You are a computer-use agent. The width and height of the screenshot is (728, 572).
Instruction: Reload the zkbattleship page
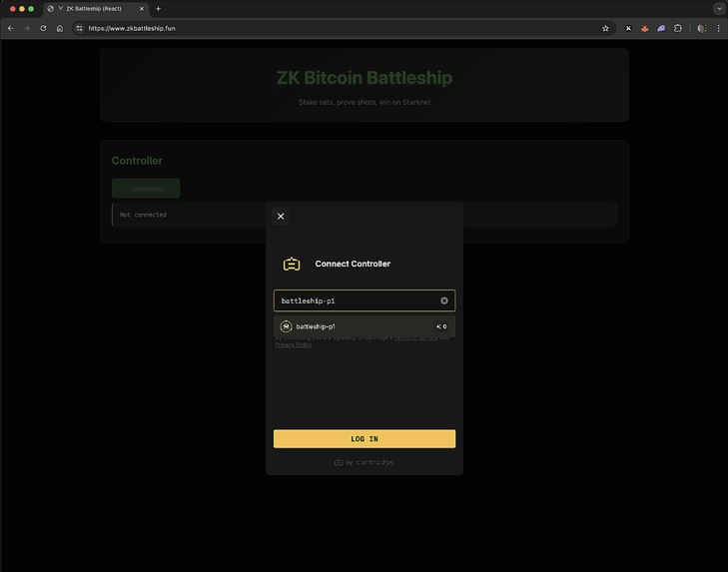click(x=43, y=28)
